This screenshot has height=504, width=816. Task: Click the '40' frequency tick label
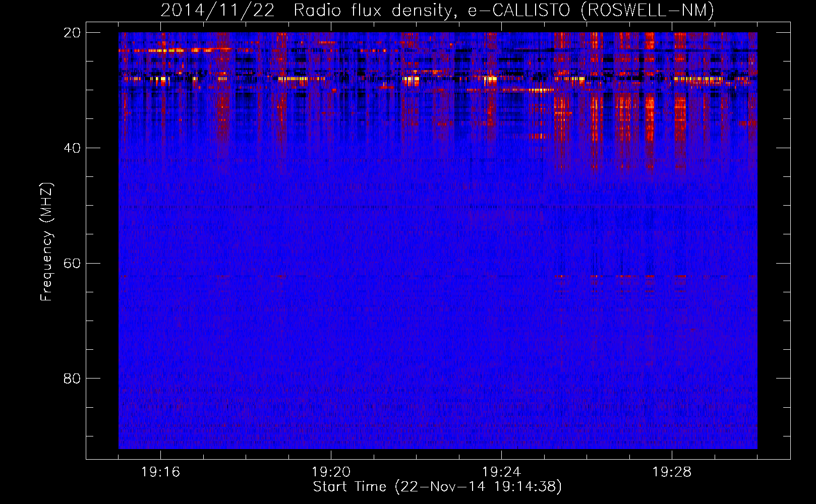72,148
